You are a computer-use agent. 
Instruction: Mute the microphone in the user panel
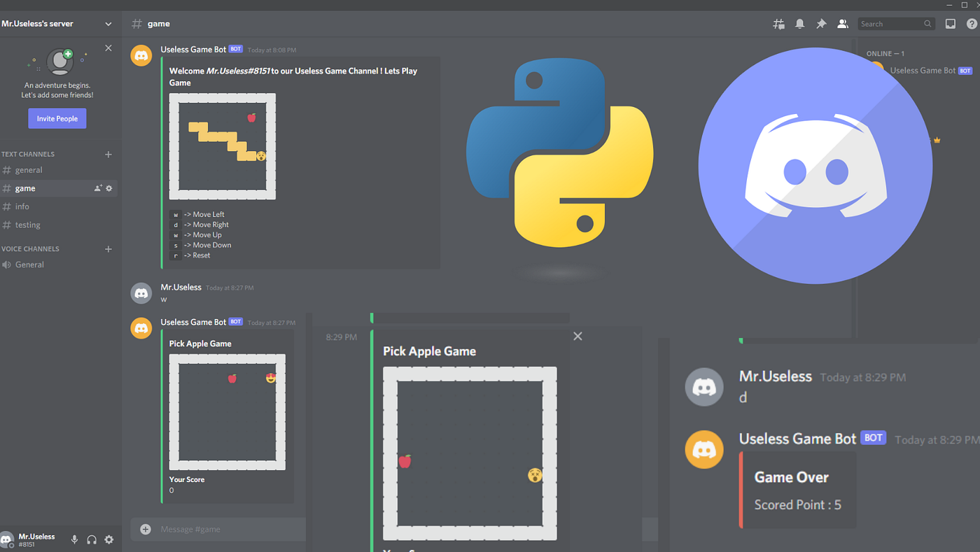pyautogui.click(x=74, y=539)
